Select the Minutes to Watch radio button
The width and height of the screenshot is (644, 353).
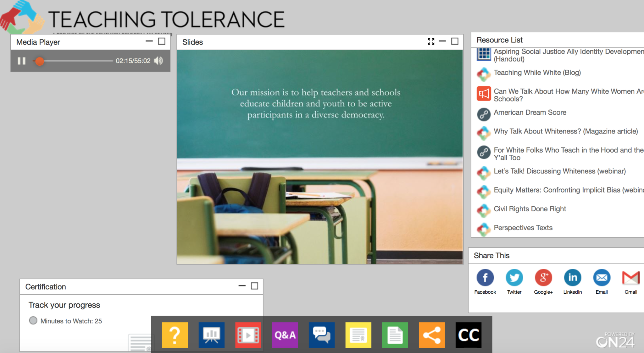tap(33, 321)
